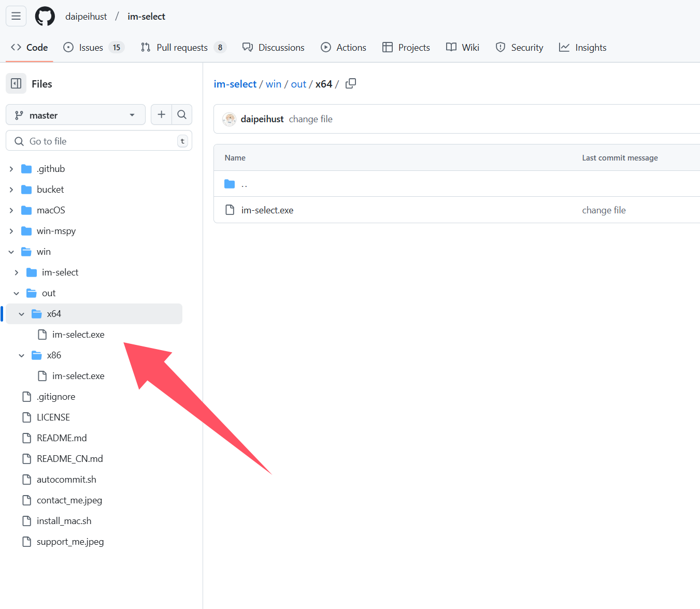Open the master branch dropdown
The height and width of the screenshot is (609, 700).
tap(75, 115)
